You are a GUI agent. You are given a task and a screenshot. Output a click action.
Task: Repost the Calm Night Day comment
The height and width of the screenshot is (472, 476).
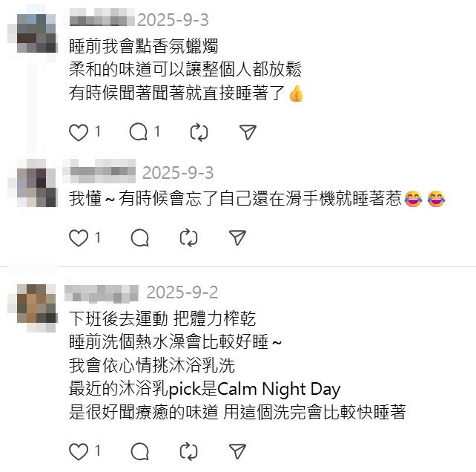click(188, 451)
